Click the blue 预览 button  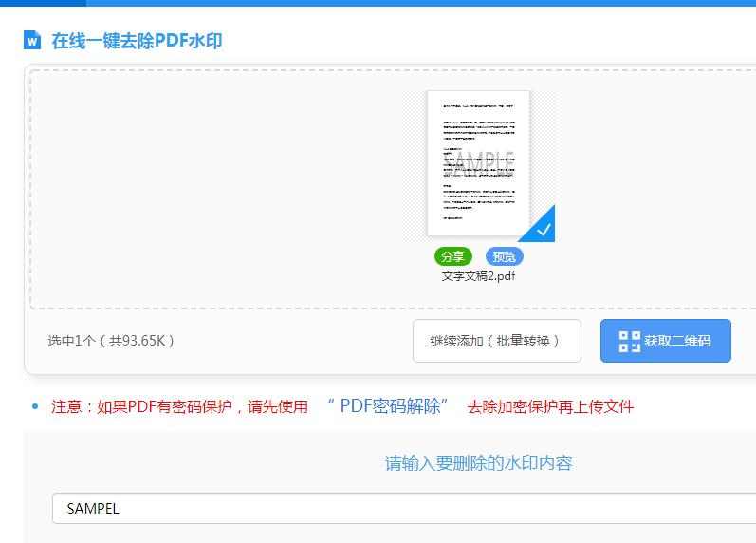click(x=504, y=256)
